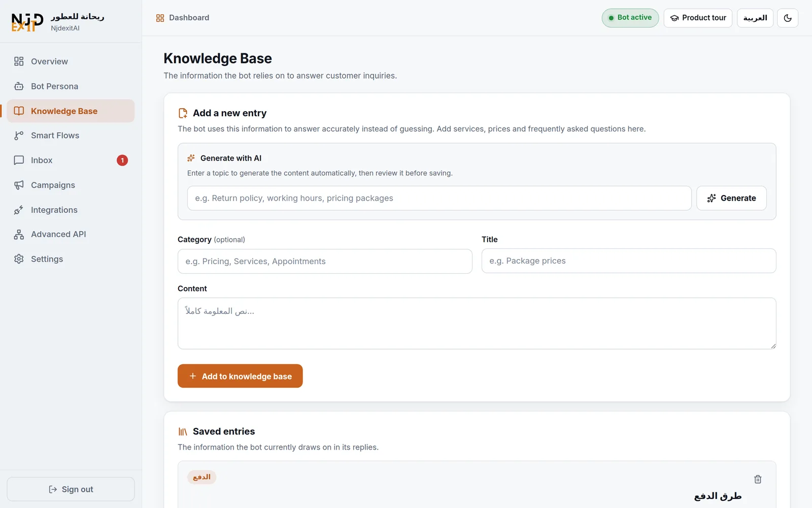Start the Product tour
The image size is (812, 508).
point(698,18)
